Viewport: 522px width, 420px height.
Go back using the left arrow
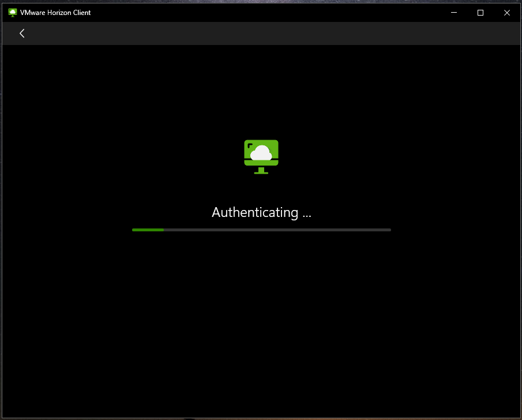[x=22, y=33]
